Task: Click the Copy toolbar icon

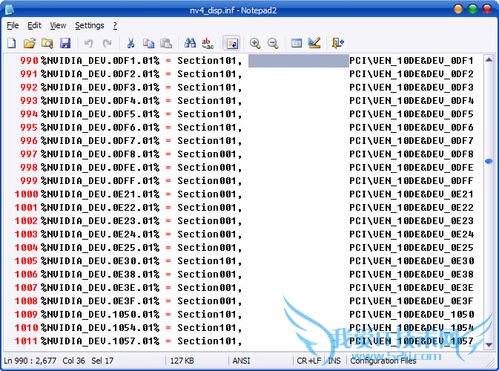Action: click(x=148, y=43)
